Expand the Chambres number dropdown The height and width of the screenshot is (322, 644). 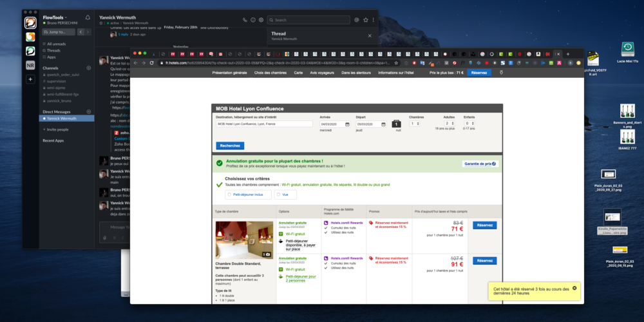coord(415,124)
